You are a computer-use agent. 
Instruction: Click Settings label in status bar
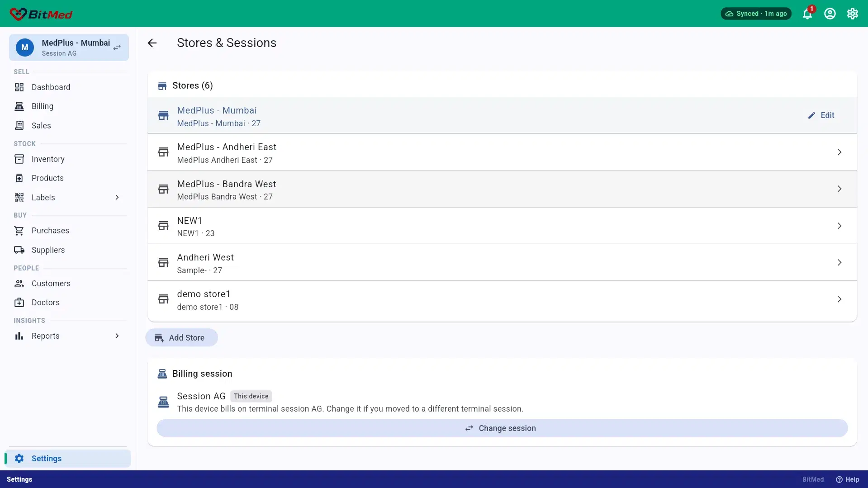(19, 479)
